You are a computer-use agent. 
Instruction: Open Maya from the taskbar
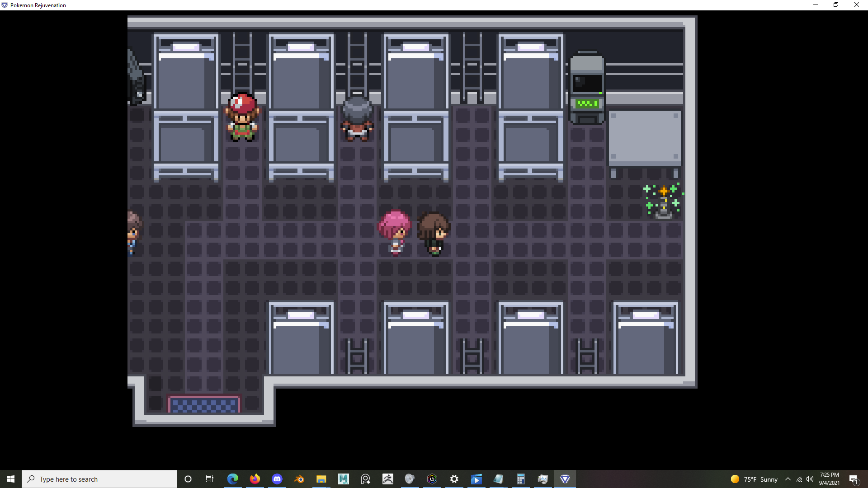344,479
